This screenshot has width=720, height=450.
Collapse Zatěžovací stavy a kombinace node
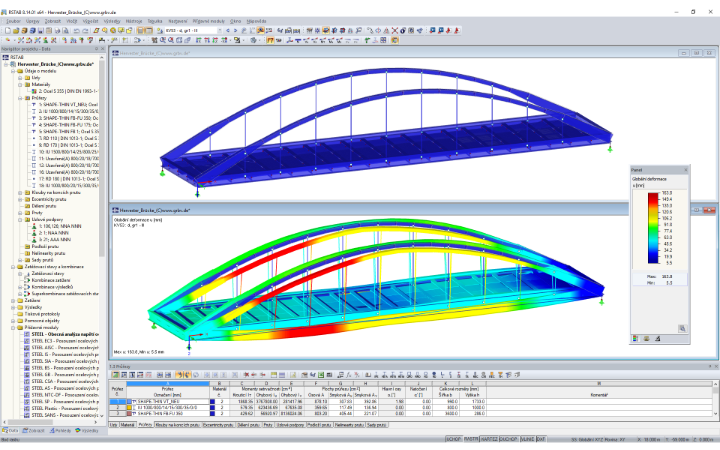(x=13, y=267)
